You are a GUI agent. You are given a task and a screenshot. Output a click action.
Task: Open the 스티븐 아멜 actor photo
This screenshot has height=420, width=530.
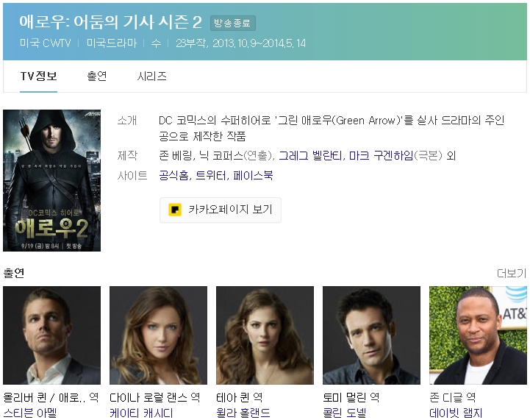tap(51, 335)
